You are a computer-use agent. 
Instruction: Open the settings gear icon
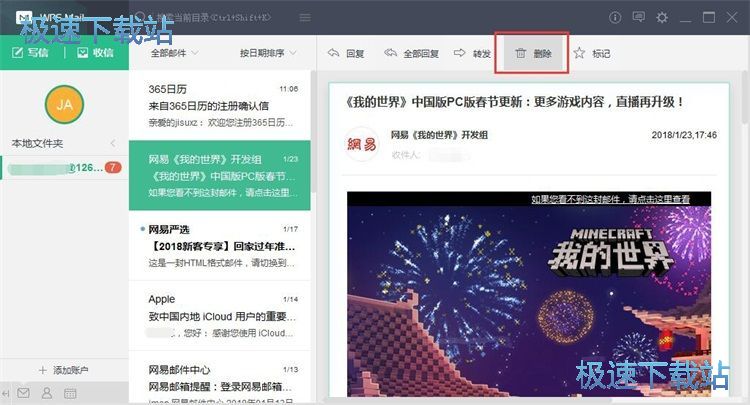point(662,18)
